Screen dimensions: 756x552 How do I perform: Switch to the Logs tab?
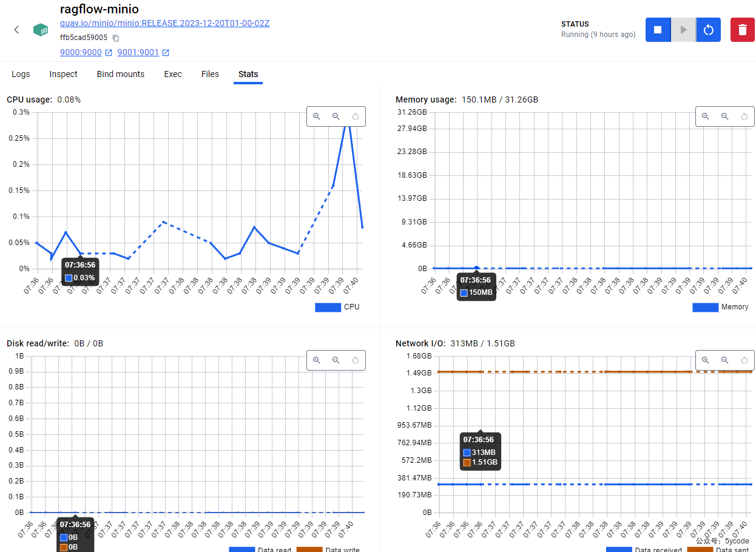pyautogui.click(x=21, y=74)
